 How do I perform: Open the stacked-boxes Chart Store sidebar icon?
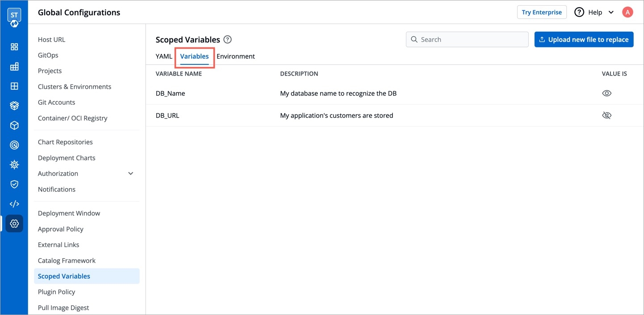(14, 106)
